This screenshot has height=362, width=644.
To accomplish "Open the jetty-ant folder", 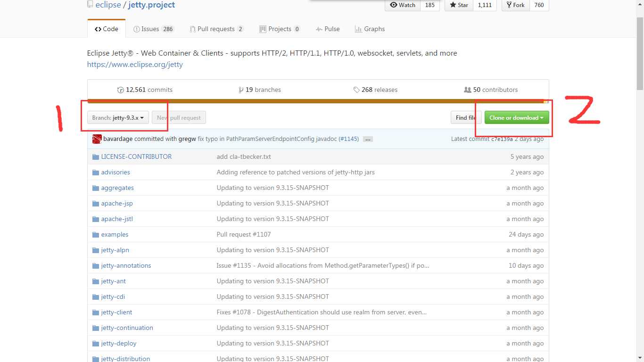I will (x=114, y=281).
